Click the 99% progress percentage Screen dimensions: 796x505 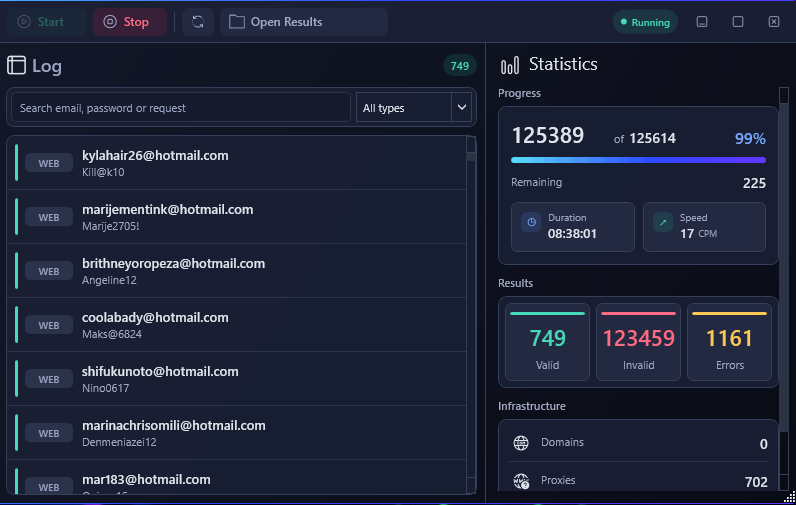coord(750,139)
